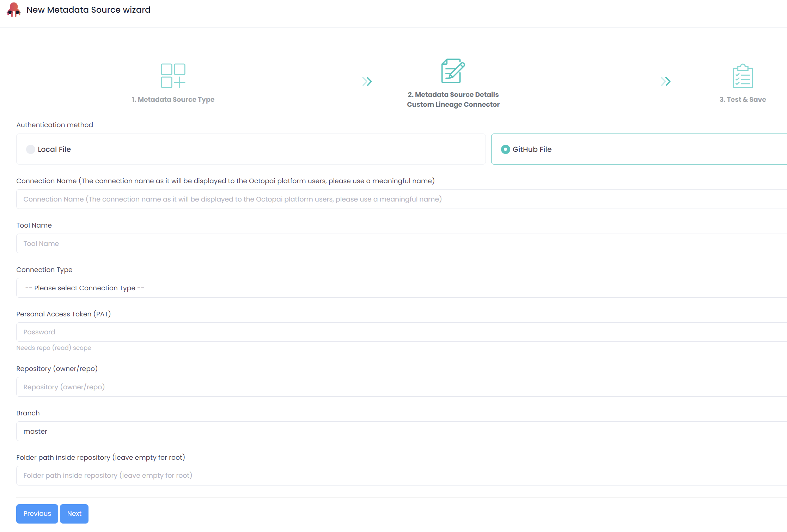Click the 'Personal Access Token (PAT)' label
The height and width of the screenshot is (532, 787).
point(63,314)
